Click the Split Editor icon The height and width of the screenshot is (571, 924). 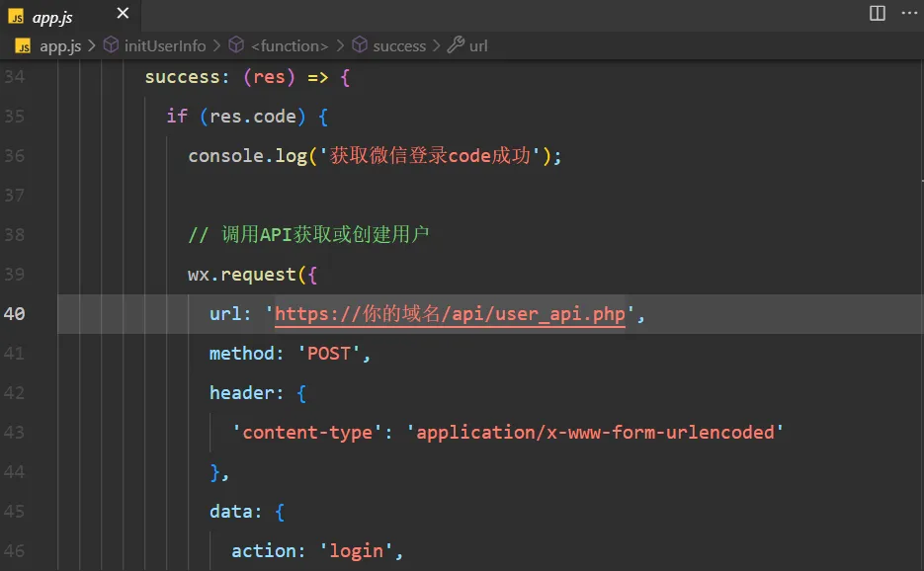[x=877, y=13]
